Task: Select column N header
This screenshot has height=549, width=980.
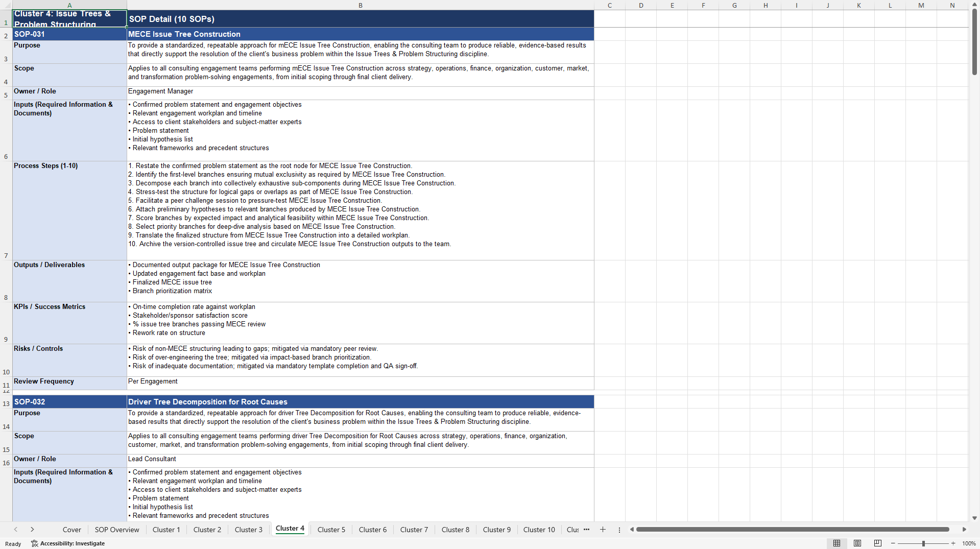Action: click(x=952, y=5)
